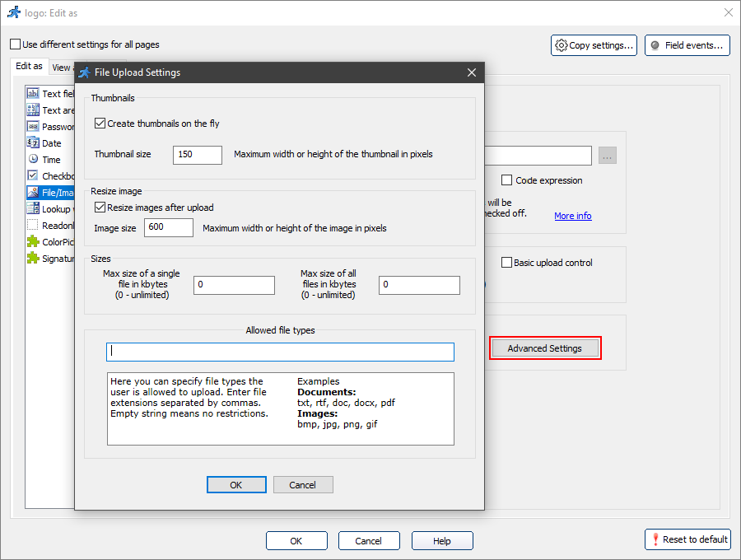Viewport: 741px width, 560px height.
Task: Switch to the Edit as tab
Action: point(29,67)
